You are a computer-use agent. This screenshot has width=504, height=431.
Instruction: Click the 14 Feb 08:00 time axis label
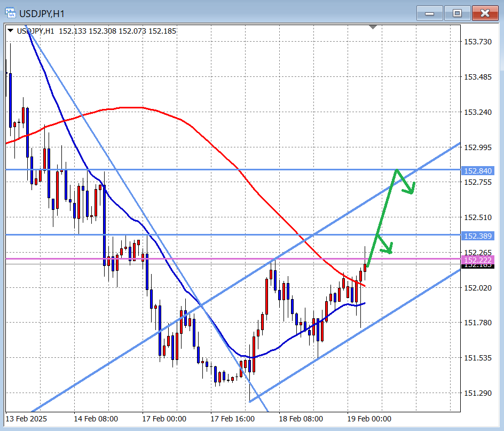(96, 419)
